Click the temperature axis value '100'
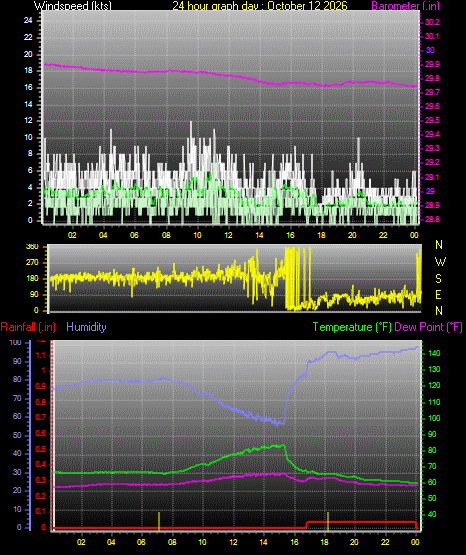 [x=434, y=418]
